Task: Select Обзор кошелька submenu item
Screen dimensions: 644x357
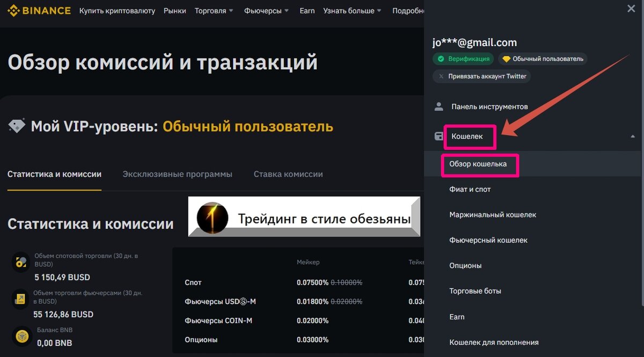Action: click(x=478, y=164)
